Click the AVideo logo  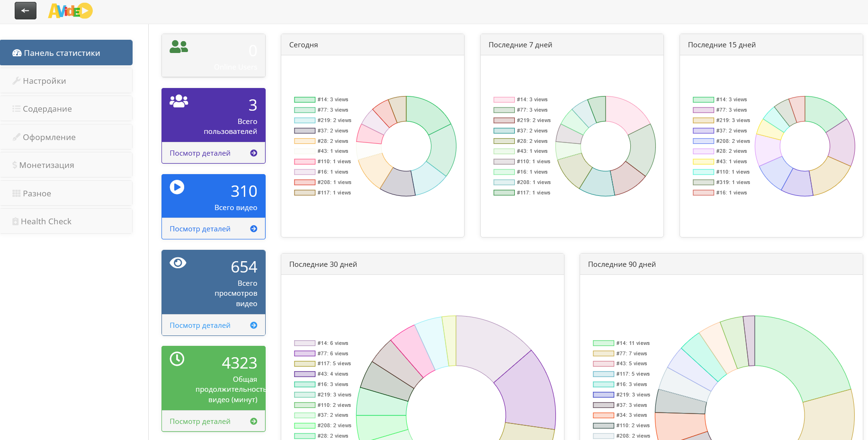tap(70, 10)
